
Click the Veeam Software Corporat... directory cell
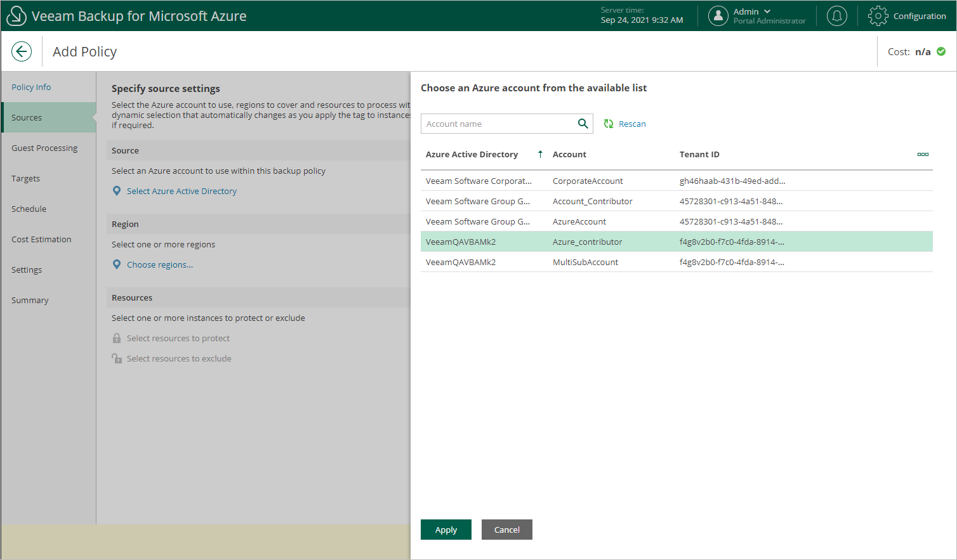tap(478, 181)
